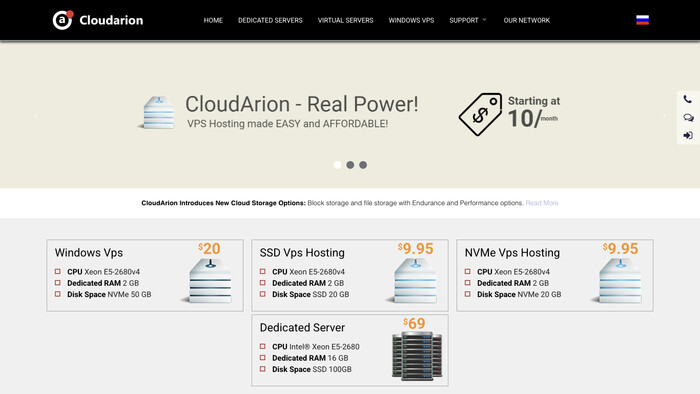This screenshot has height=394, width=700.
Task: Click the Dedicated Server rack image
Action: (417, 356)
